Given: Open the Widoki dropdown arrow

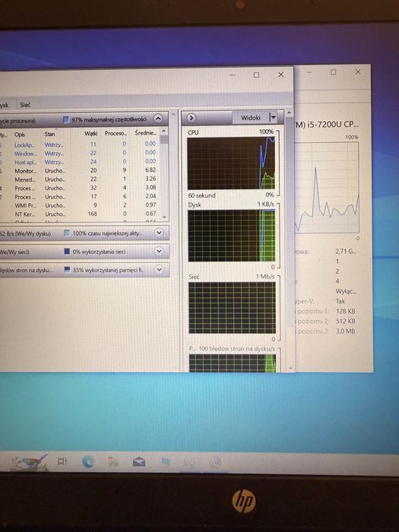Looking at the screenshot, I should click(272, 118).
